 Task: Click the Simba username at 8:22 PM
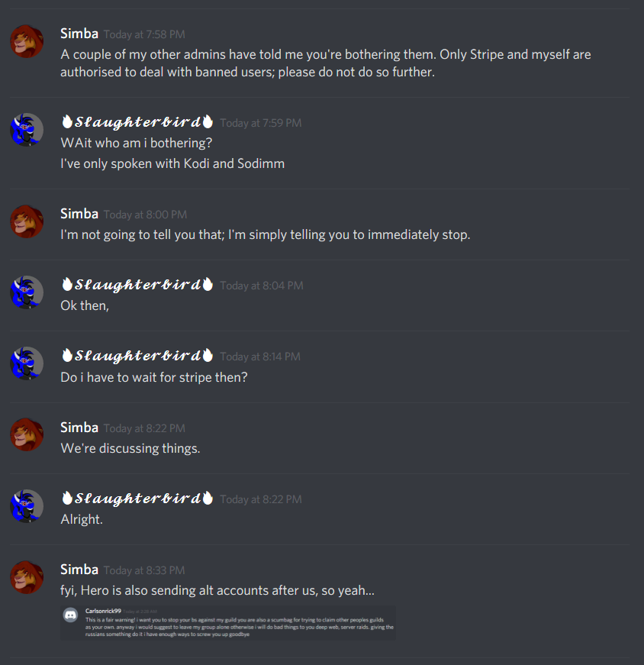pyautogui.click(x=79, y=428)
